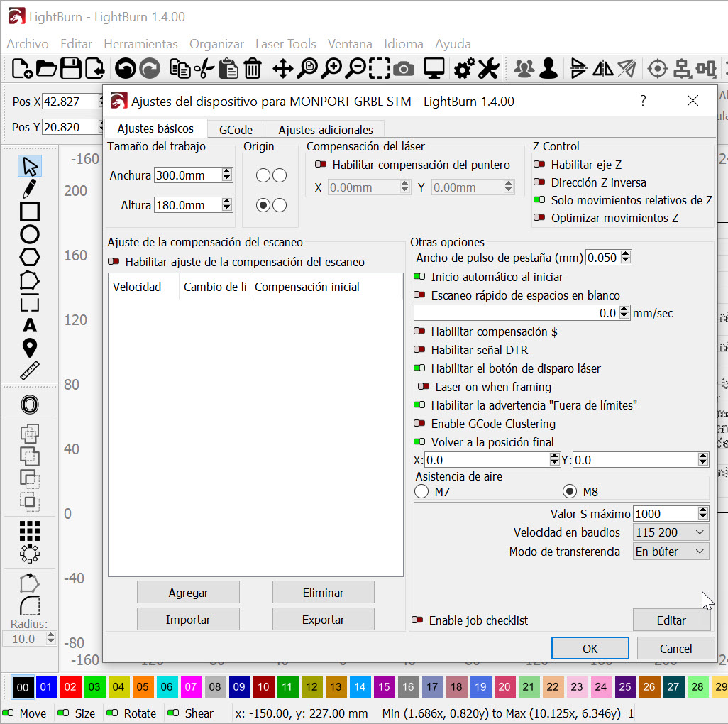Screen dimensions: 728x724
Task: Switch to the GCode tab
Action: (236, 130)
